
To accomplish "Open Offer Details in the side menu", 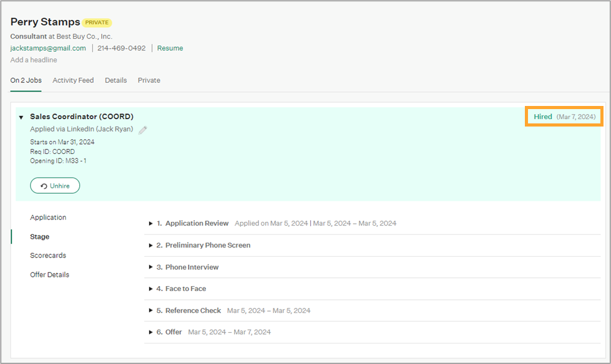I will coord(50,275).
